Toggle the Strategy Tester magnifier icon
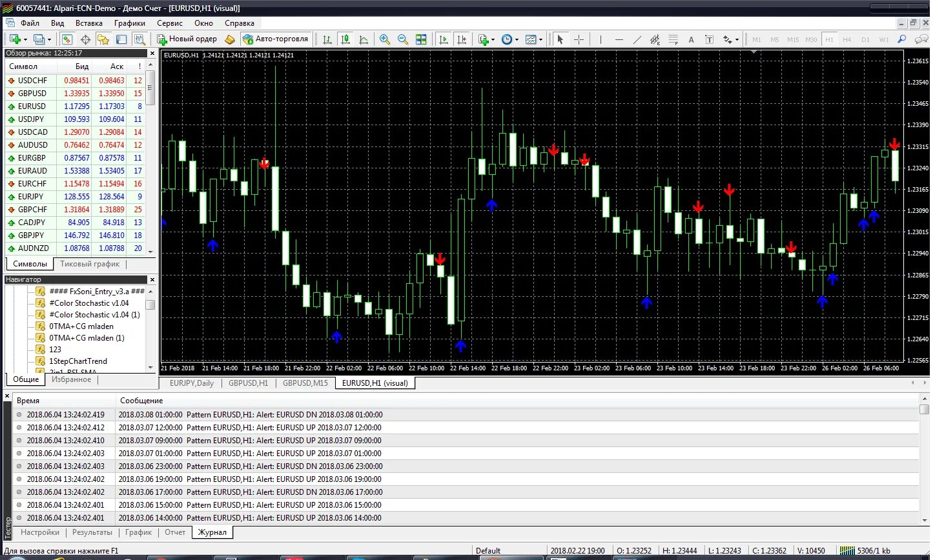 139,39
